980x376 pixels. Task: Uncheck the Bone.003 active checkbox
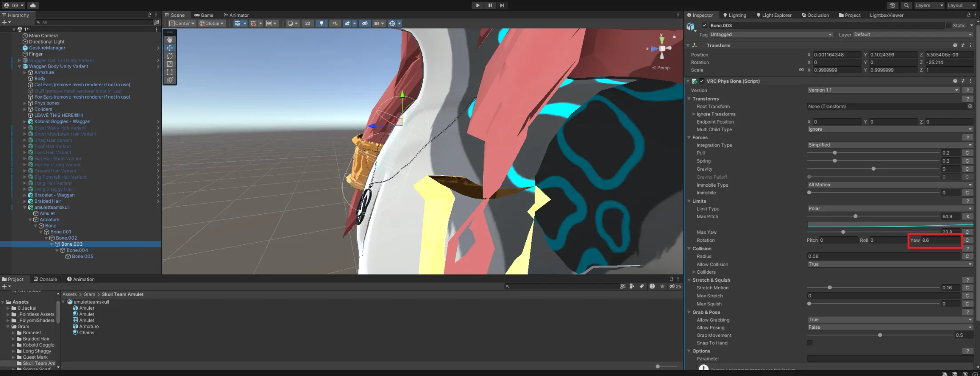[x=704, y=26]
